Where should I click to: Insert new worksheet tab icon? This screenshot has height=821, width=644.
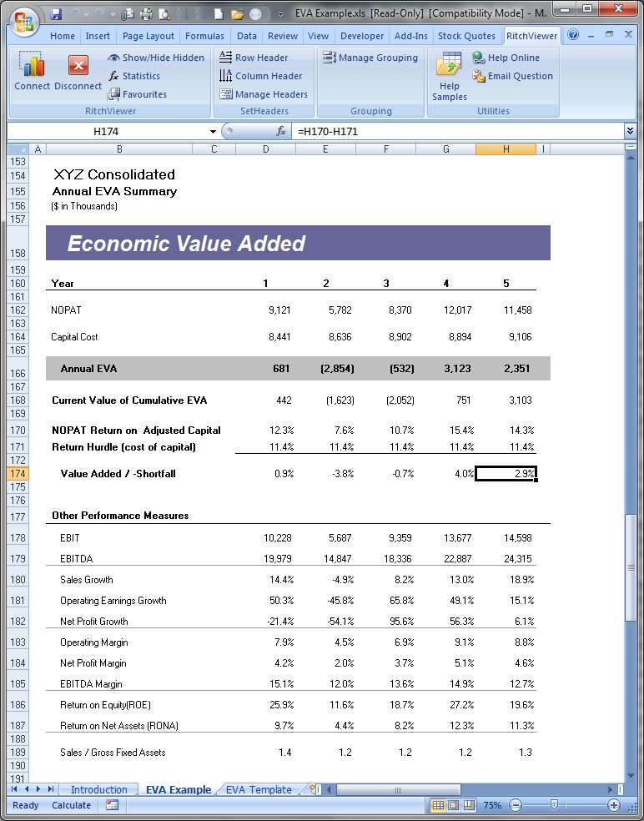pyautogui.click(x=314, y=789)
